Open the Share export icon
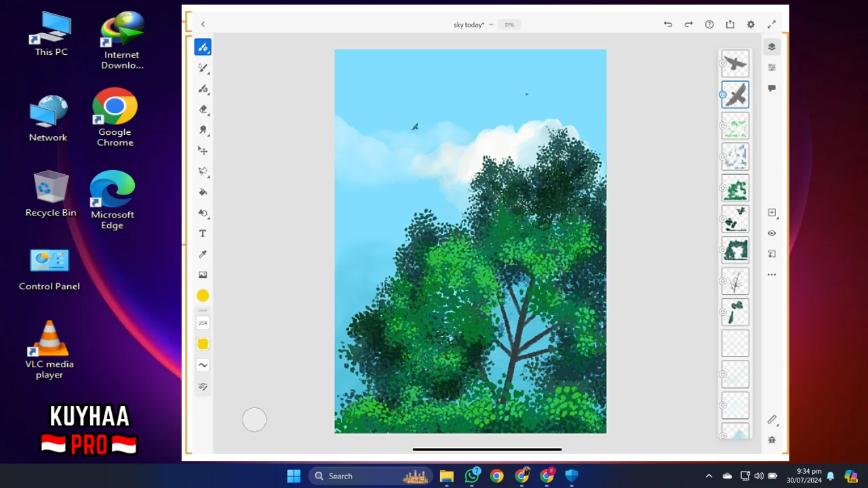 (x=730, y=24)
